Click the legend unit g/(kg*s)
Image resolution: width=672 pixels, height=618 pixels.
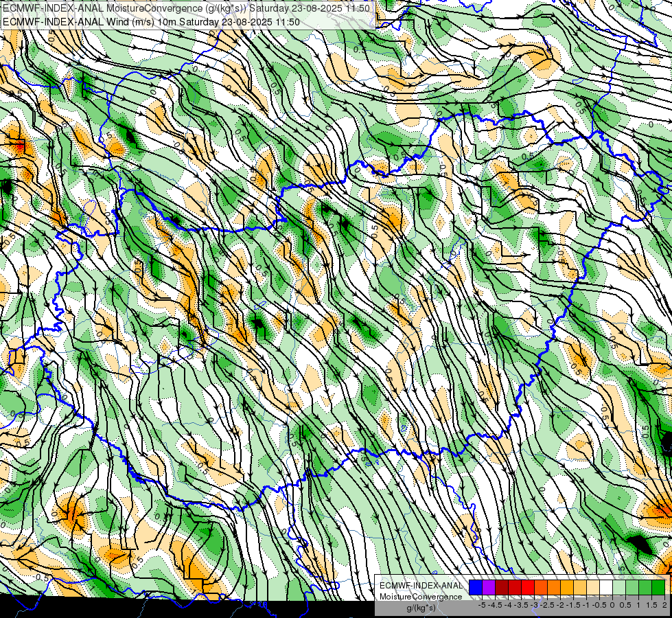point(421,608)
